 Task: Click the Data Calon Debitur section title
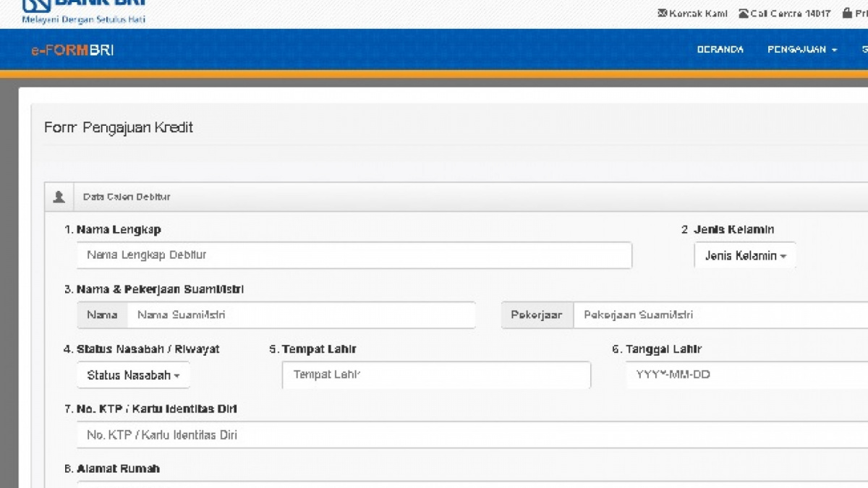127,197
